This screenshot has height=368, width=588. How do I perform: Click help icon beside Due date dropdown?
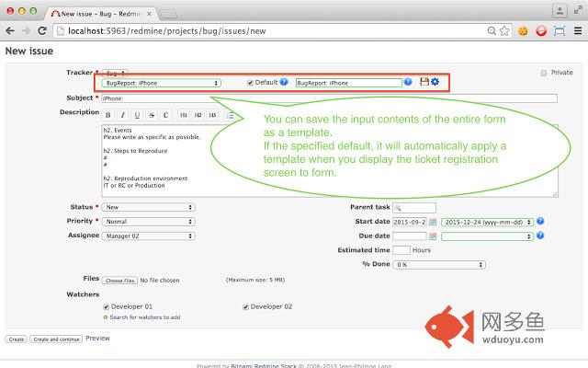coord(540,236)
